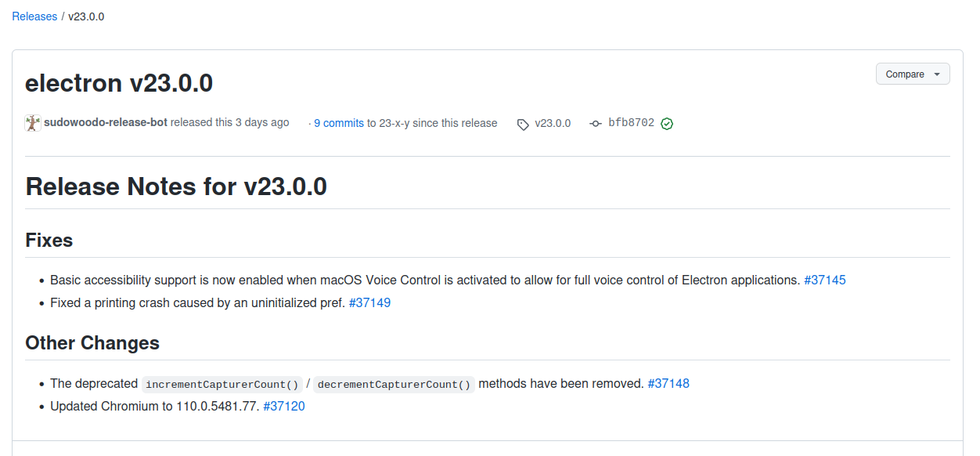This screenshot has height=456, width=980.
Task: Click the Release Notes for v23.0.0 heading
Action: [x=177, y=186]
